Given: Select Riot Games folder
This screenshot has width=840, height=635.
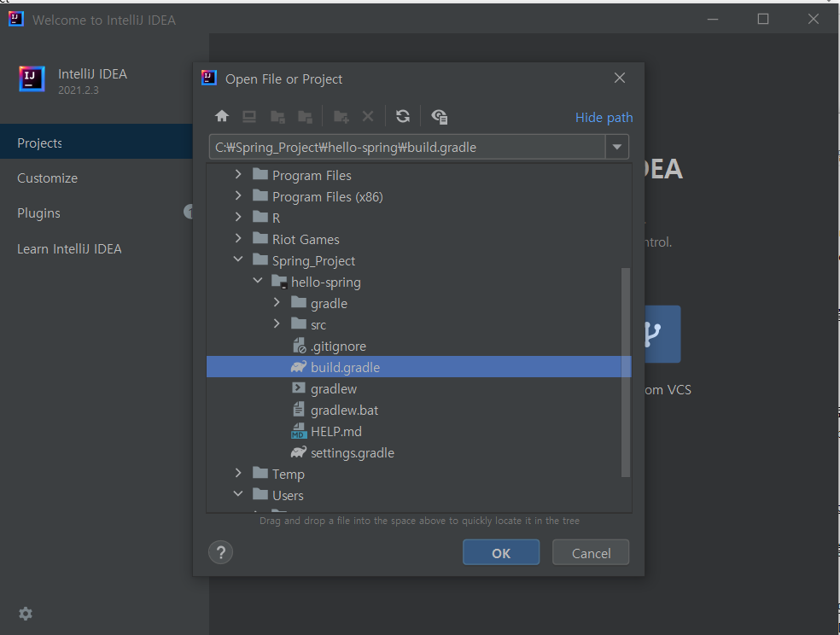Looking at the screenshot, I should tap(418, 239).
